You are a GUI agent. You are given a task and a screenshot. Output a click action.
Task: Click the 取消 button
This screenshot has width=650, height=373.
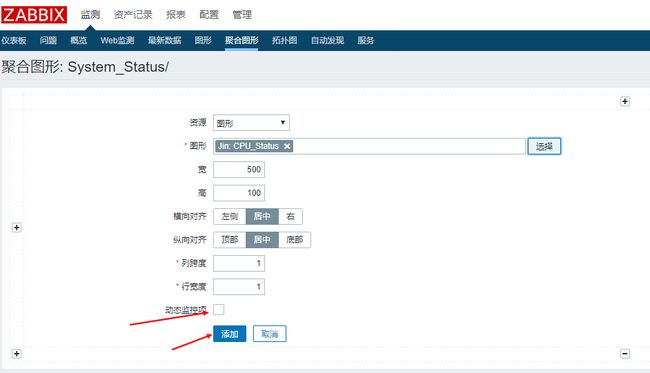(x=269, y=334)
